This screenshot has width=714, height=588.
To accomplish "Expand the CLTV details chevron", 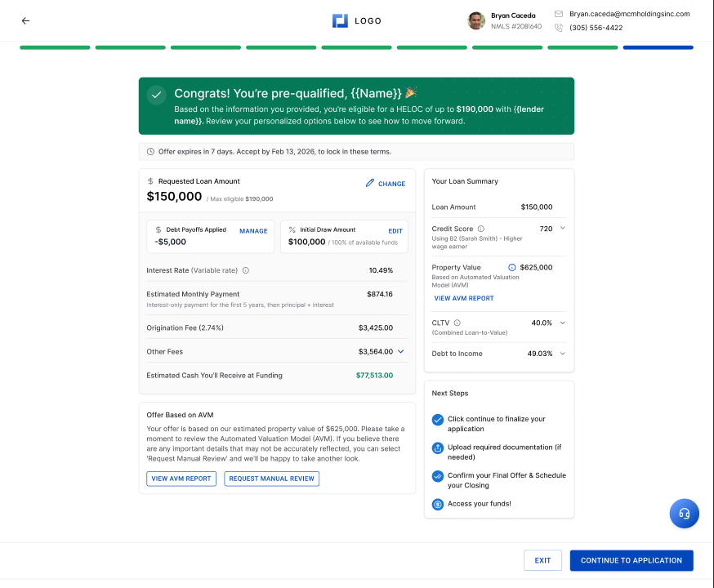I will (562, 323).
